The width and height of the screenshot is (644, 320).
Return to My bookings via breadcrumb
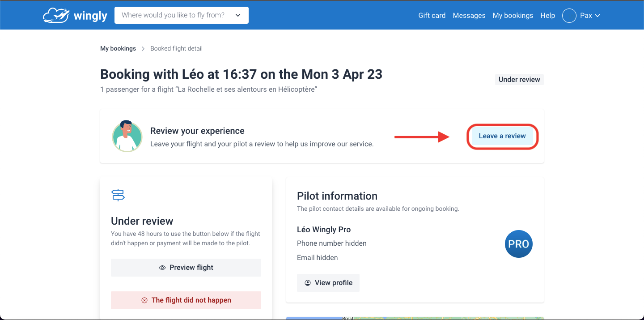click(x=118, y=48)
